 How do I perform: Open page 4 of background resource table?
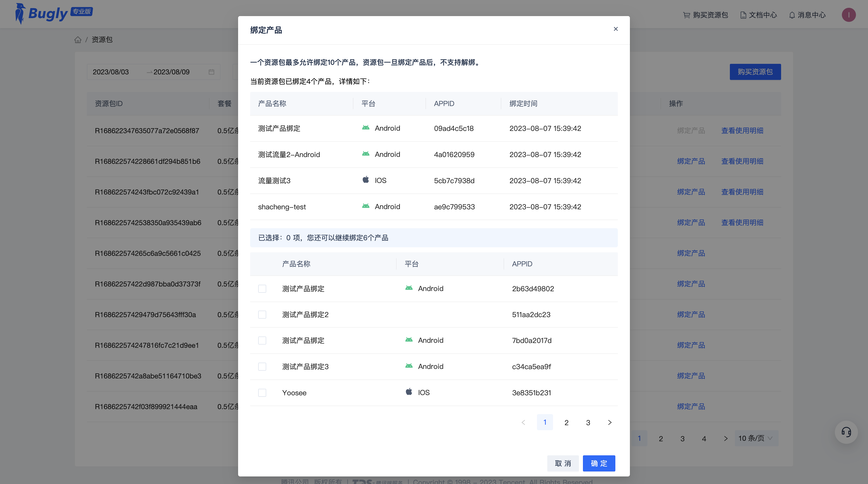[704, 439]
